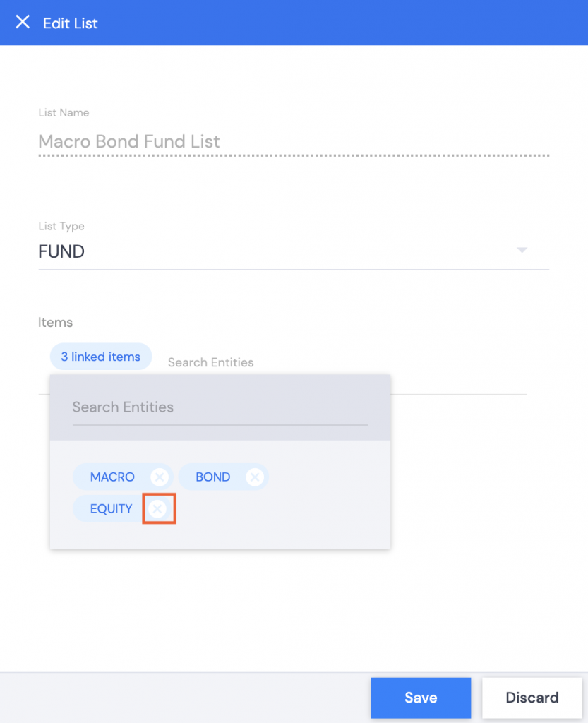Discard the list edits
The image size is (588, 723).
coord(532,698)
